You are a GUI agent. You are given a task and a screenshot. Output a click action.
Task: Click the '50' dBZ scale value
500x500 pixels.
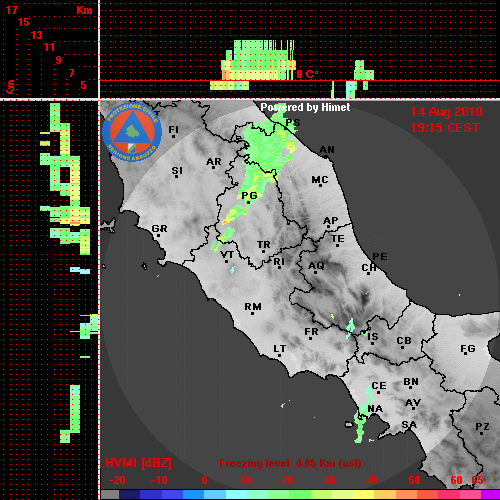pyautogui.click(x=414, y=480)
